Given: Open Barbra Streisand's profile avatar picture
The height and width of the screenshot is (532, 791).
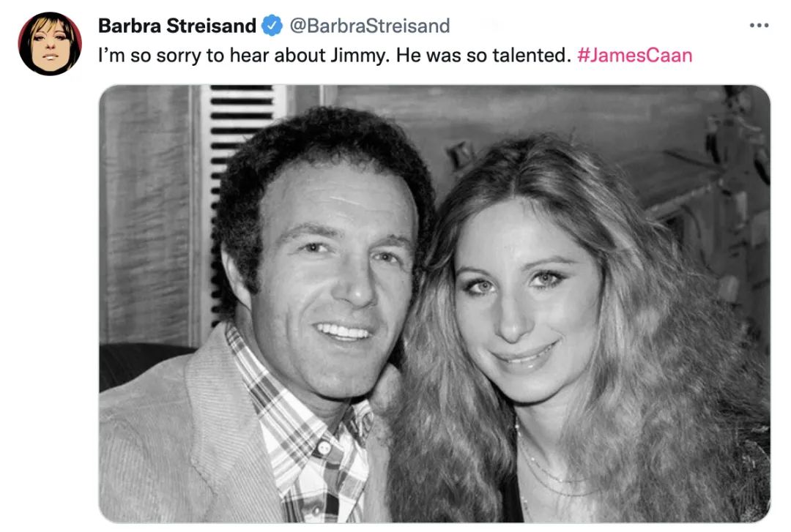Looking at the screenshot, I should tap(50, 43).
